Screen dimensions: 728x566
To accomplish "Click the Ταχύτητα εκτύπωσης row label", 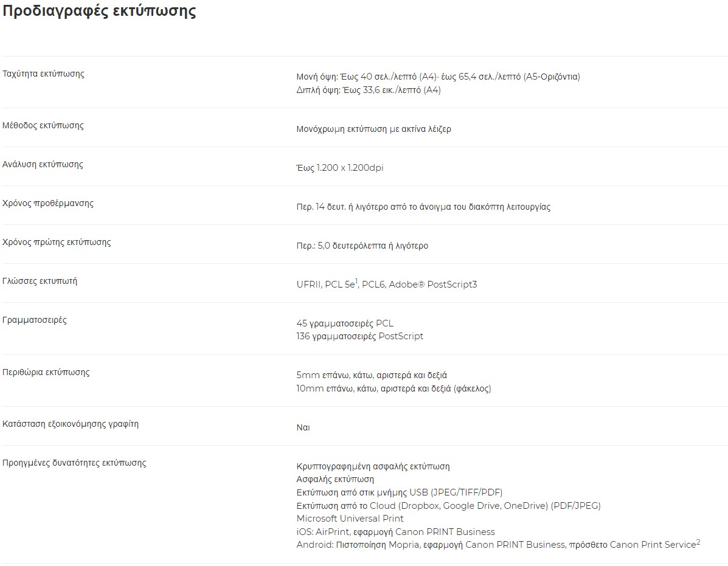I will [43, 74].
